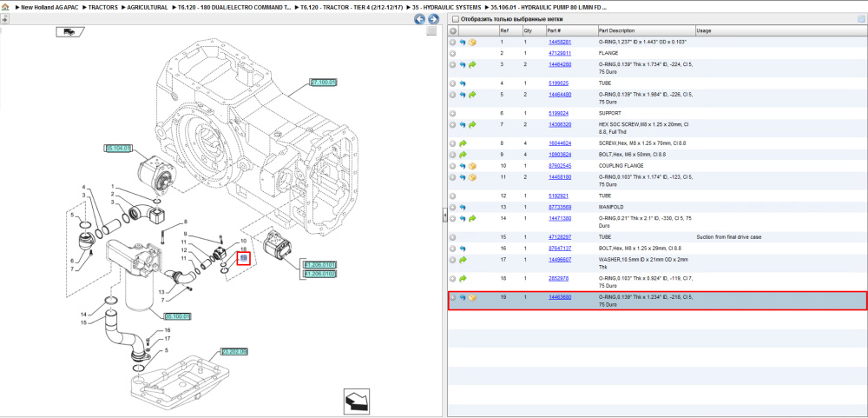Click the yellow box icon for part 14463680
Image resolution: width=868 pixels, height=418 pixels.
[472, 297]
